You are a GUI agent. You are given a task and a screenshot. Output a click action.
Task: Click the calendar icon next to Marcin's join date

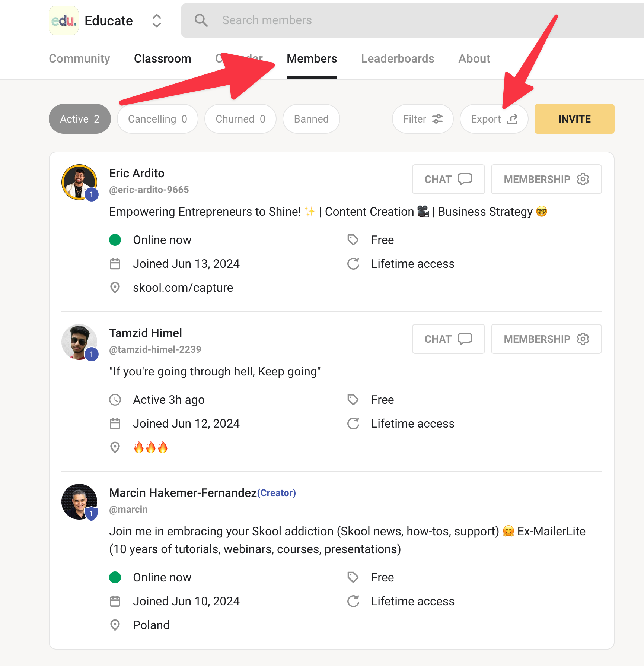click(115, 601)
